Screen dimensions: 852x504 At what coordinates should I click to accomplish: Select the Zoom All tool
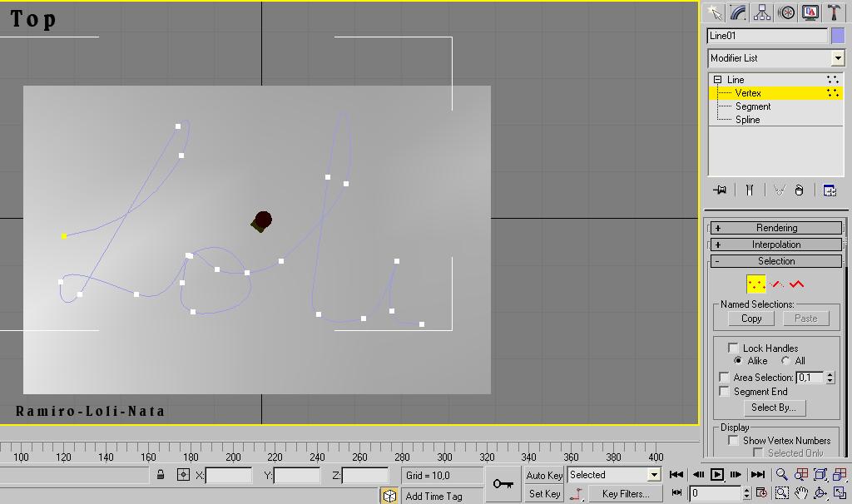tap(801, 475)
